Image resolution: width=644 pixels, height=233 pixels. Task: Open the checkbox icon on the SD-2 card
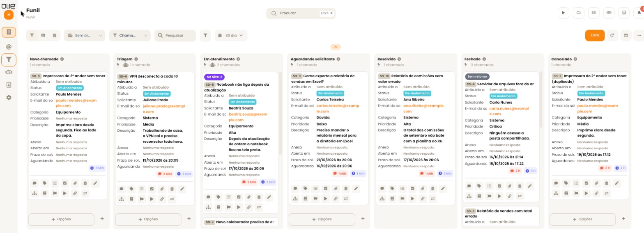pyautogui.click(x=586, y=183)
